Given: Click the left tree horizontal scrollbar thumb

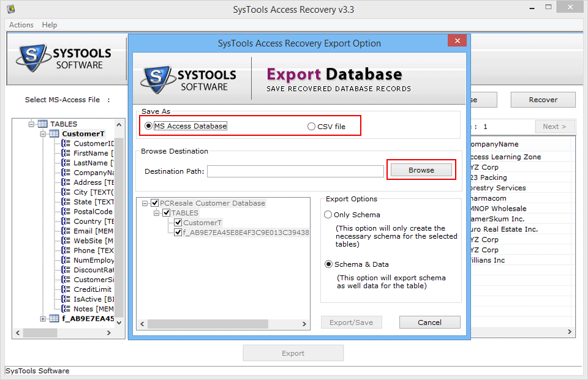Looking at the screenshot, I should pos(40,332).
